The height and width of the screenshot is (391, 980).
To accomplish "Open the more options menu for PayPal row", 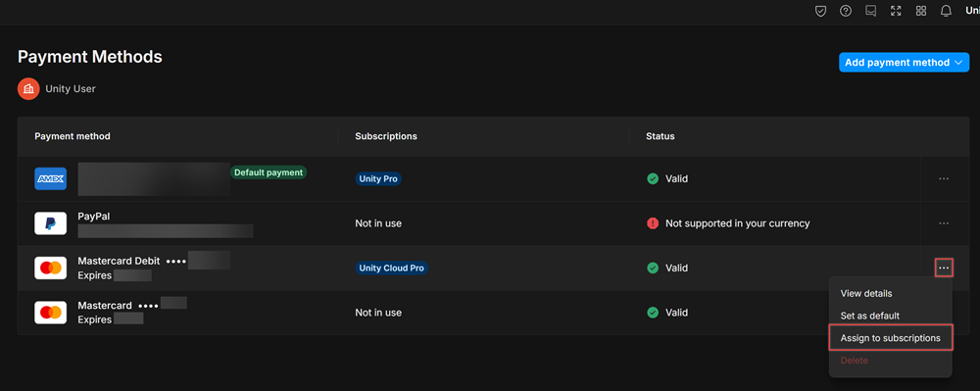I will (x=944, y=223).
